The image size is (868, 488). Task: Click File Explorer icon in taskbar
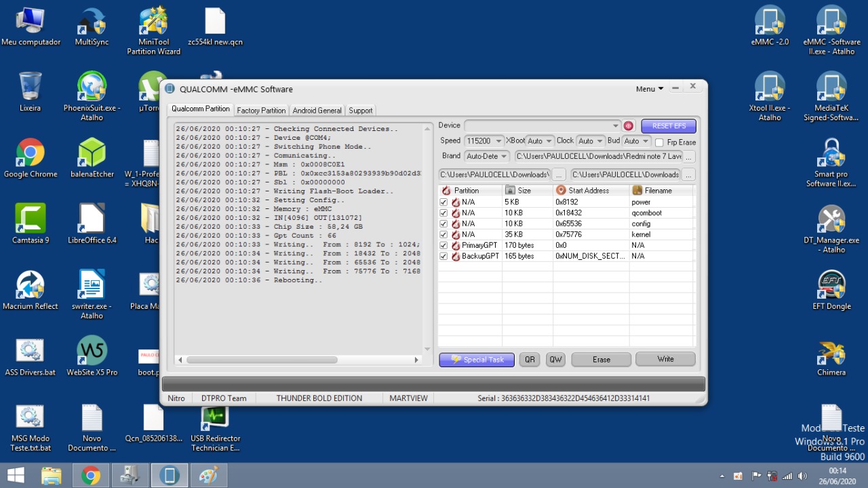[x=52, y=475]
